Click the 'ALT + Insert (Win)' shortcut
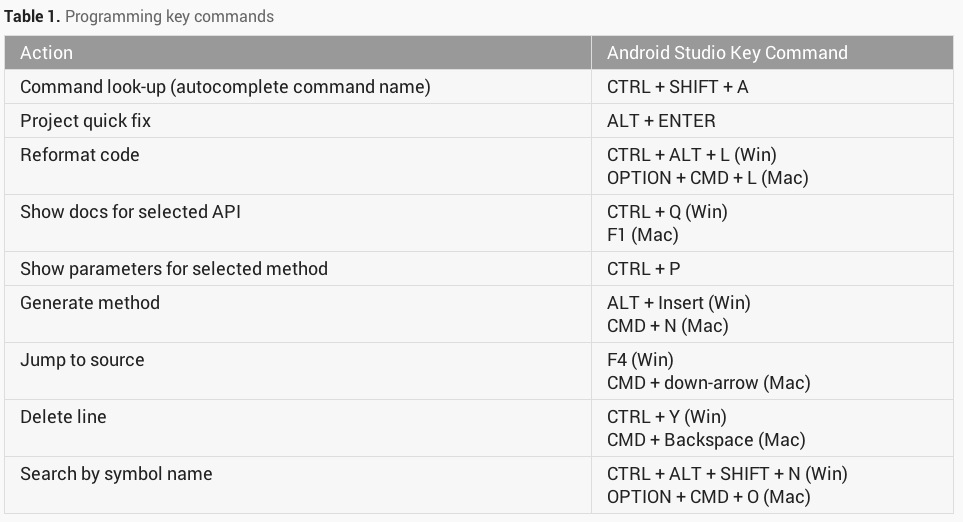The image size is (963, 522). 678,303
